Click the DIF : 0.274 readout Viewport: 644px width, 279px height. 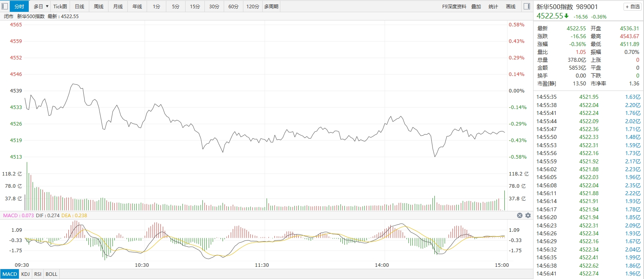click(48, 215)
